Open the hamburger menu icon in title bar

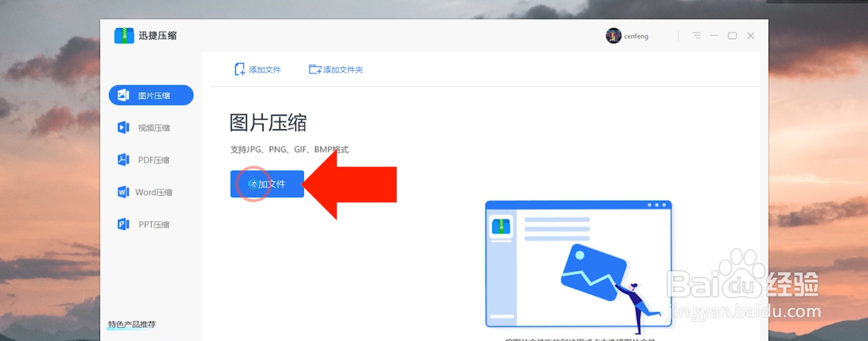pos(696,35)
